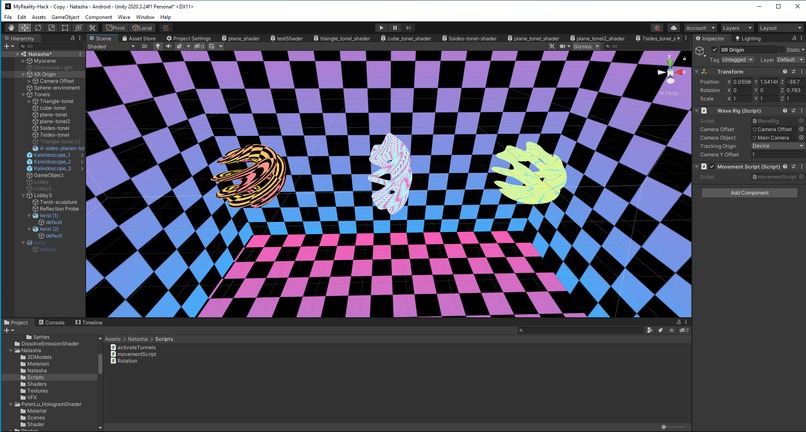This screenshot has height=432, width=806.
Task: Open the Collab icon next to the cloud
Action: [x=657, y=28]
